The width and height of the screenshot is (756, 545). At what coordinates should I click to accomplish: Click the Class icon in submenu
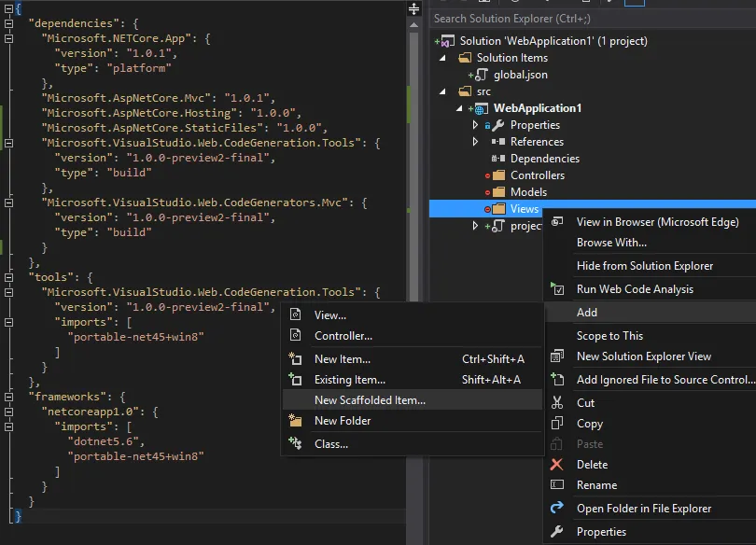coord(295,443)
